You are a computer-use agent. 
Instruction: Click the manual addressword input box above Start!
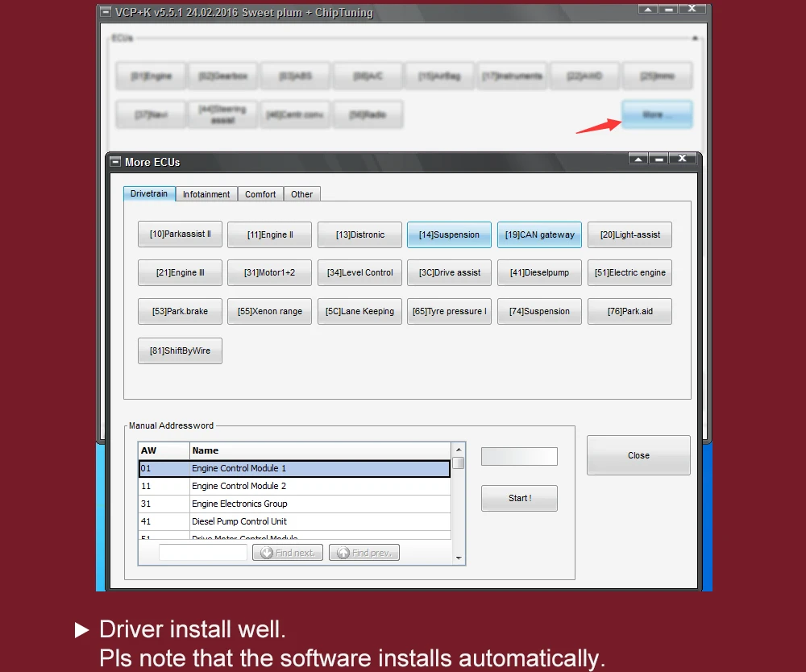519,456
